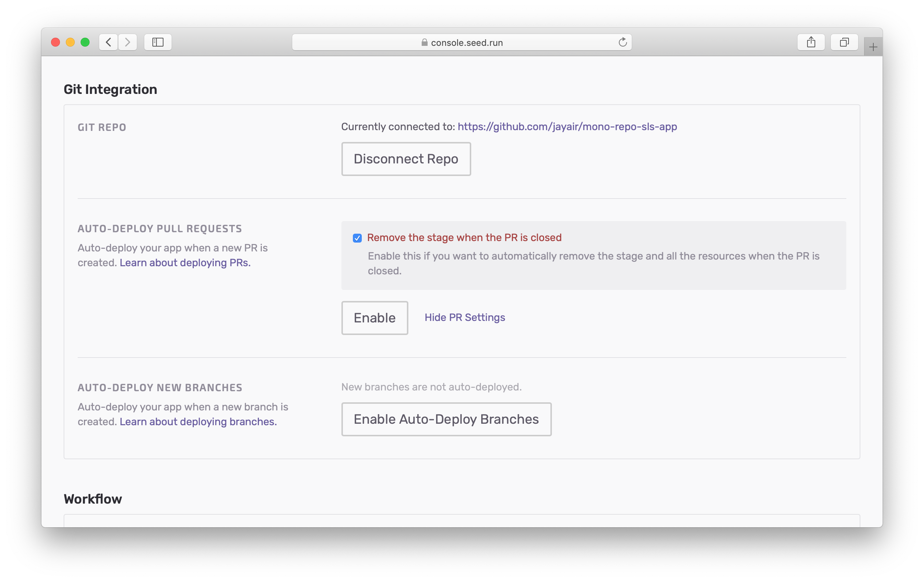Enable Auto-Deploy Pull Requests feature
924x582 pixels.
(374, 318)
